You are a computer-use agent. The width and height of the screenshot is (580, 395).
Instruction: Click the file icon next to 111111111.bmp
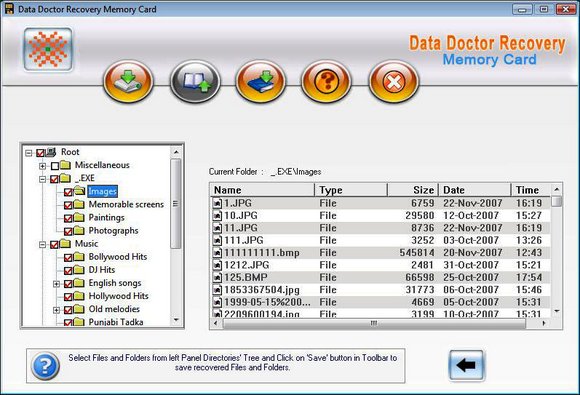click(x=218, y=253)
